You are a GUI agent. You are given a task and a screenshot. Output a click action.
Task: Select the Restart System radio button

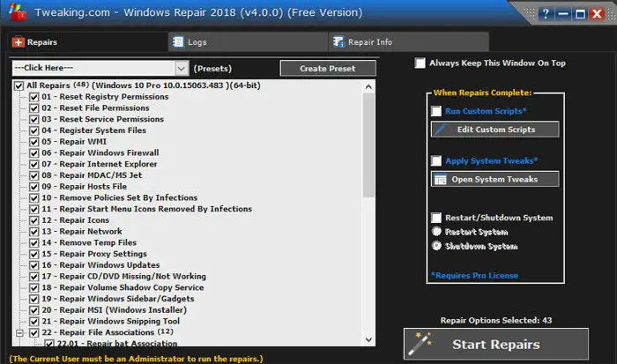point(436,232)
